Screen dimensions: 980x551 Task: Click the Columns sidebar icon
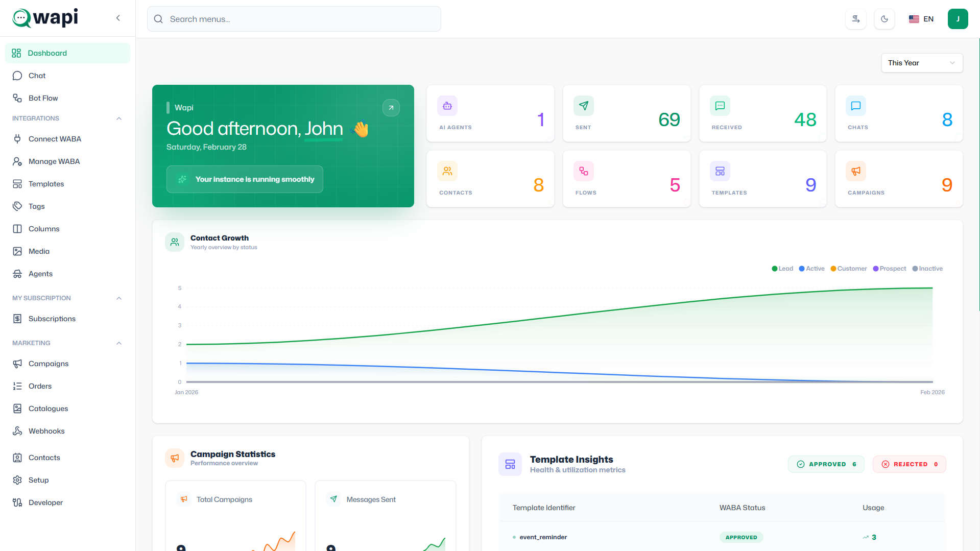pos(17,229)
